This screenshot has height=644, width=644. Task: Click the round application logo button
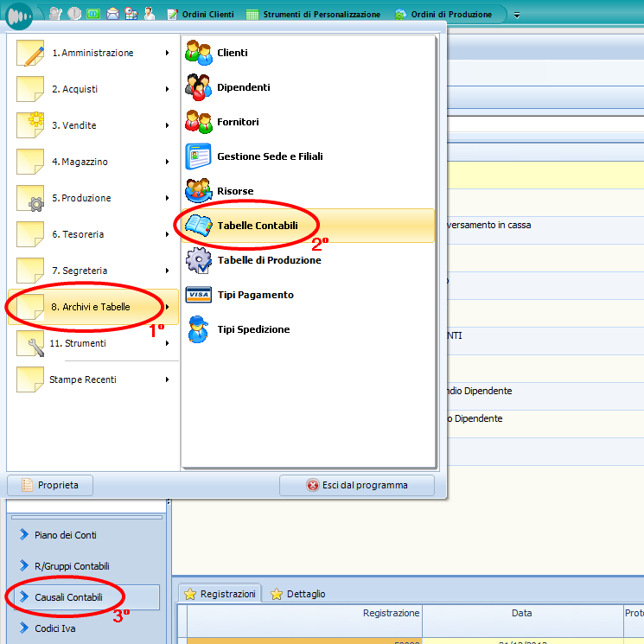pyautogui.click(x=19, y=15)
